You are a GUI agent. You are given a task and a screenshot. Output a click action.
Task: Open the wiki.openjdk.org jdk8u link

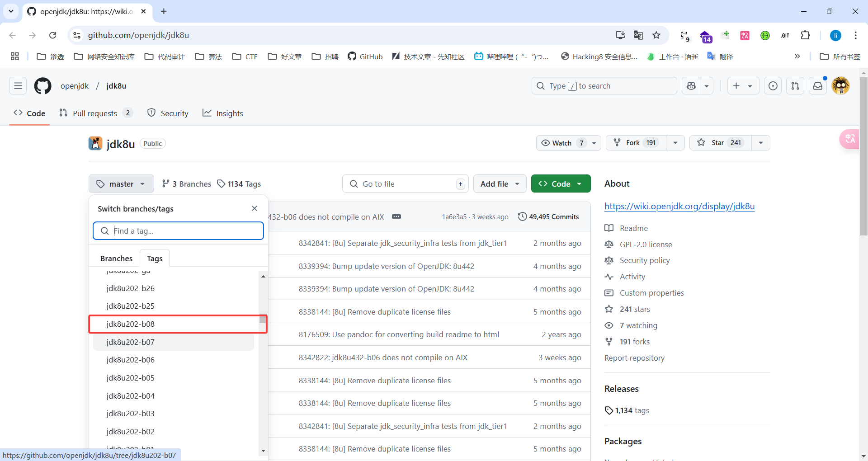pyautogui.click(x=679, y=206)
